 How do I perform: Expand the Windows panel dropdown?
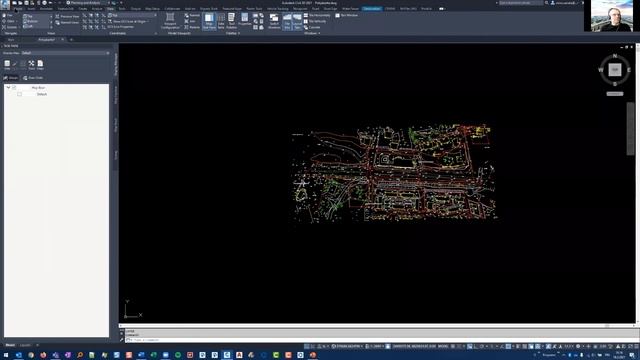tap(312, 33)
